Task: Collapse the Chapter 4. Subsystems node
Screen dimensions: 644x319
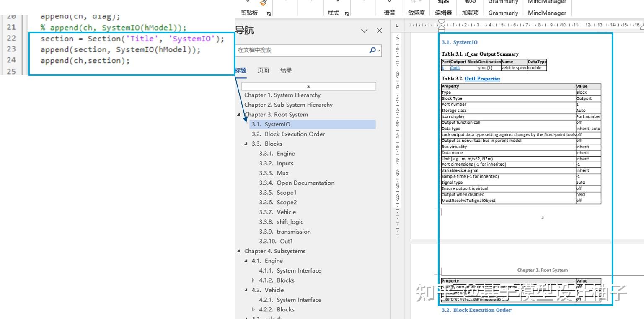Action: click(x=238, y=251)
